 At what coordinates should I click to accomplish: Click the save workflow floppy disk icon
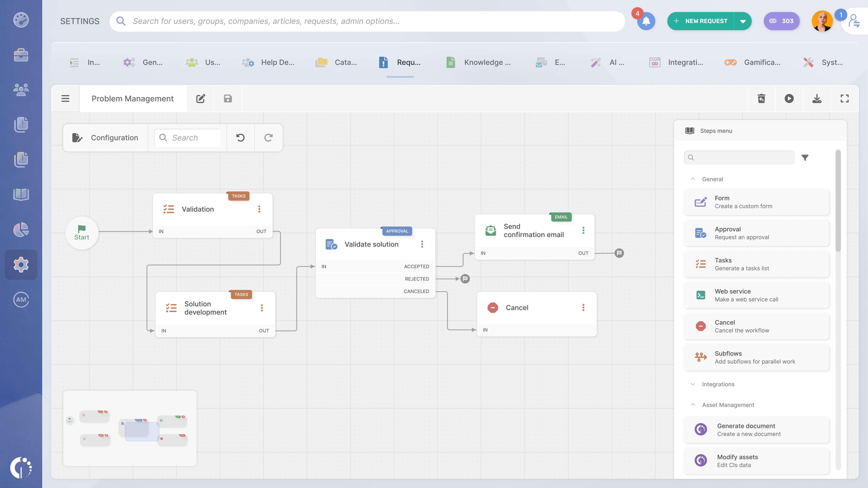pyautogui.click(x=228, y=98)
